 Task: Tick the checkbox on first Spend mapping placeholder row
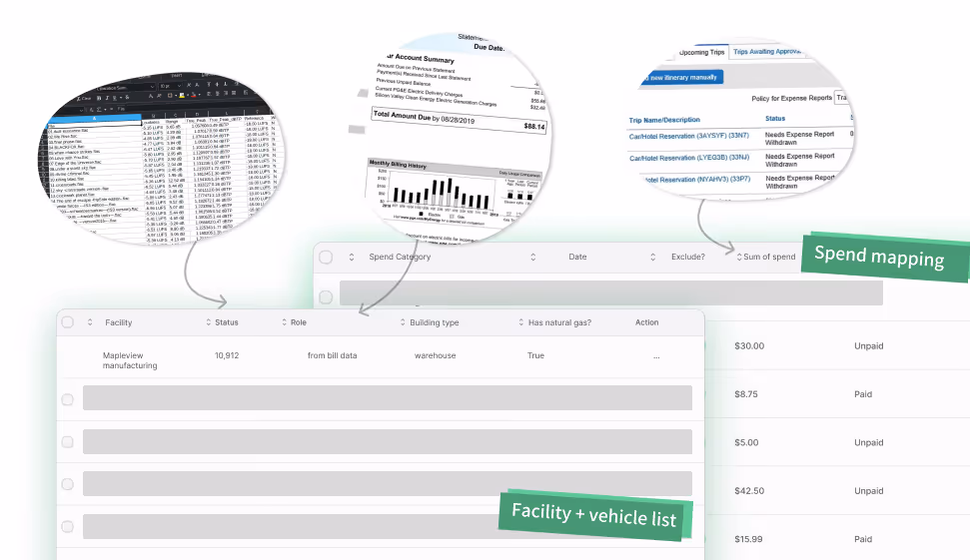326,297
